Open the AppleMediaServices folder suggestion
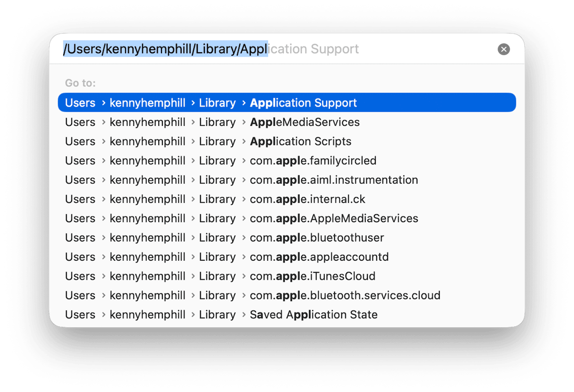Image resolution: width=574 pixels, height=392 pixels. tap(304, 122)
